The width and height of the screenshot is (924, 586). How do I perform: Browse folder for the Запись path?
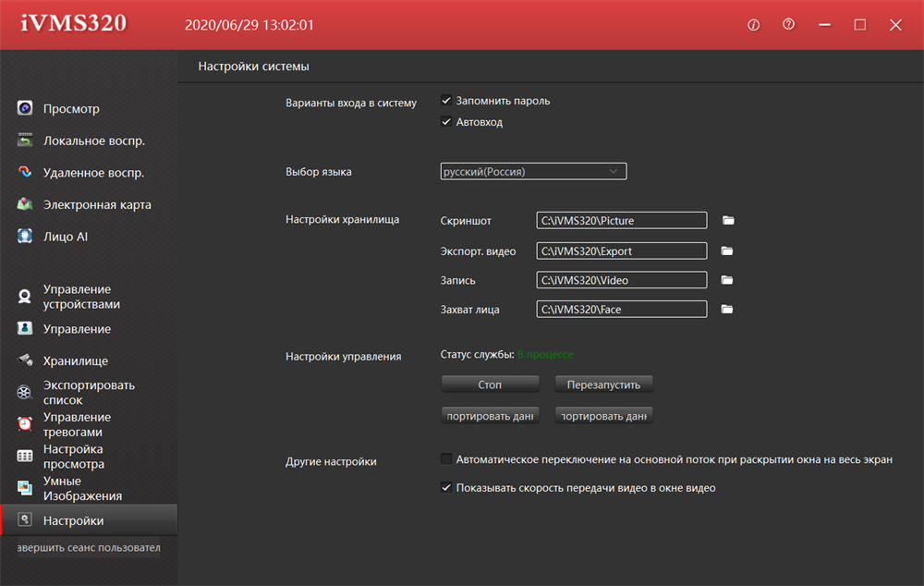[x=727, y=280]
